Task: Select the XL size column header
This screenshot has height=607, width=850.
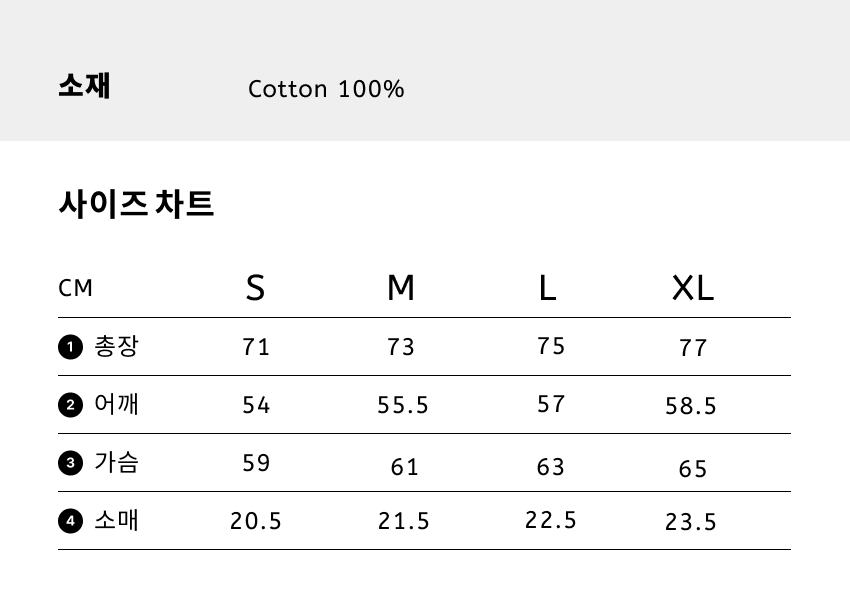Action: coord(692,288)
